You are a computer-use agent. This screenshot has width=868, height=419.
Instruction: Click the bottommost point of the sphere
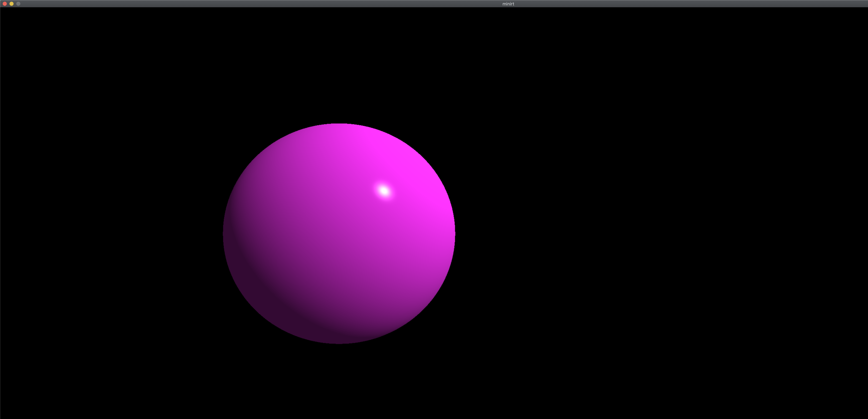click(x=339, y=343)
